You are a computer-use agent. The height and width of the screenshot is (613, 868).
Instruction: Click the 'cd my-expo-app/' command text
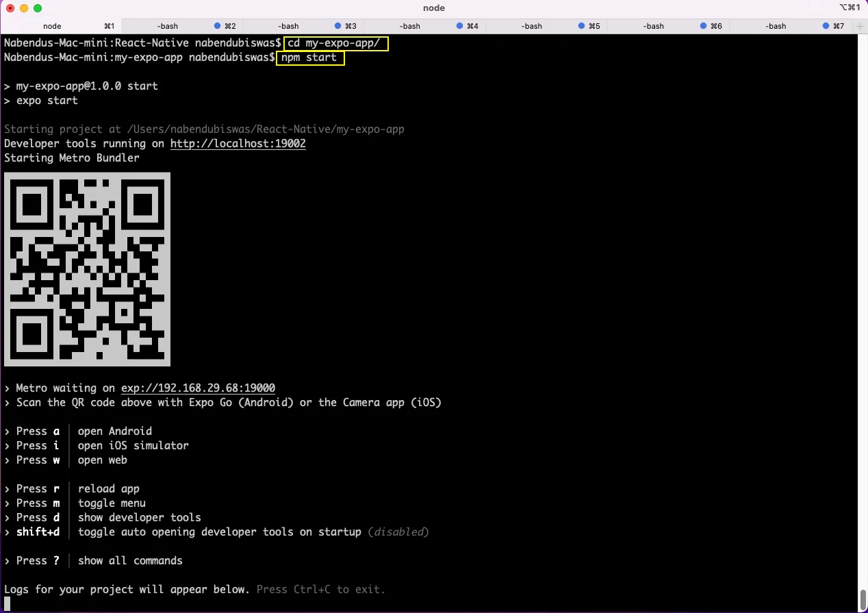coord(334,43)
